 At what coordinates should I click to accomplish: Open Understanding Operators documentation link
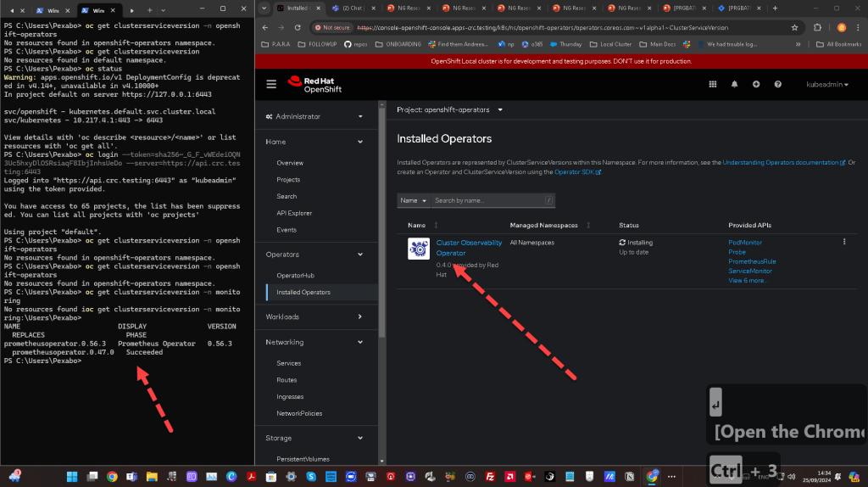pos(784,162)
